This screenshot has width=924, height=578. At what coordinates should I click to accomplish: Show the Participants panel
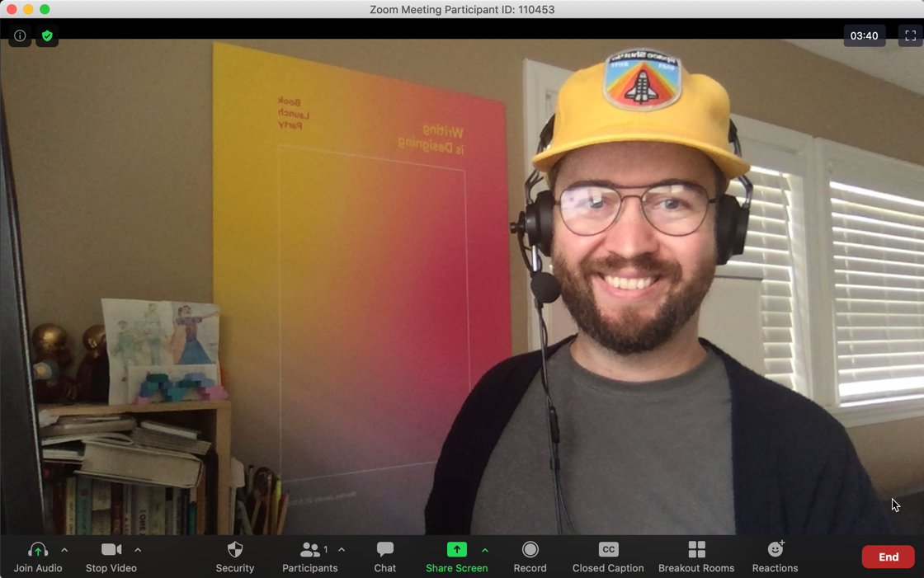coord(310,557)
